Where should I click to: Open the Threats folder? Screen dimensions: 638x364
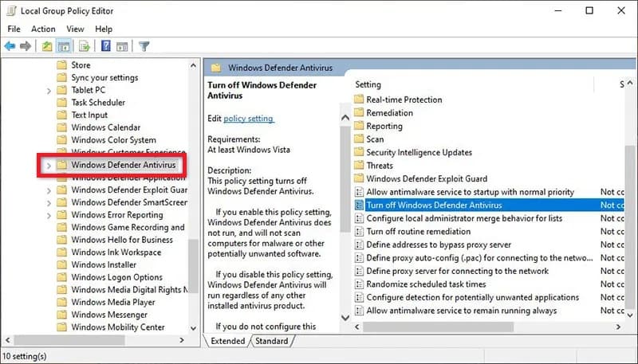380,166
